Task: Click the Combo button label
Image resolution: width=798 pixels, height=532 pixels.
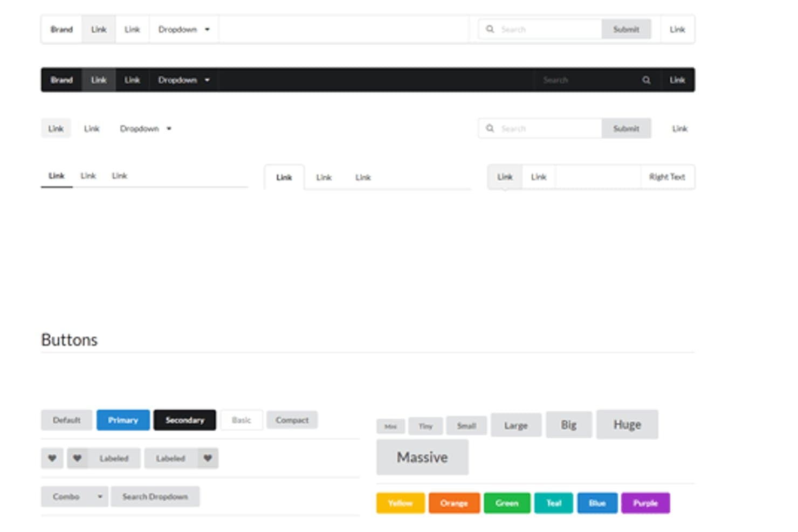Action: (x=66, y=496)
